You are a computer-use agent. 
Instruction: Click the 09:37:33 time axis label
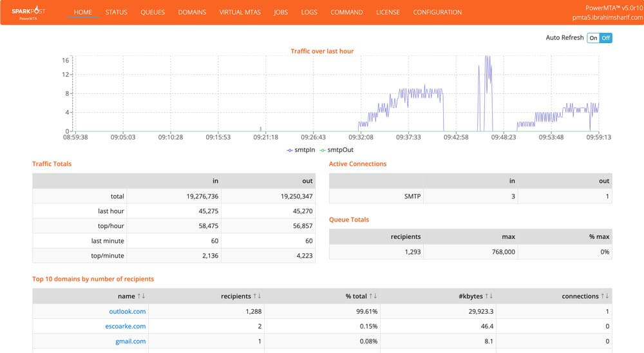click(408, 137)
